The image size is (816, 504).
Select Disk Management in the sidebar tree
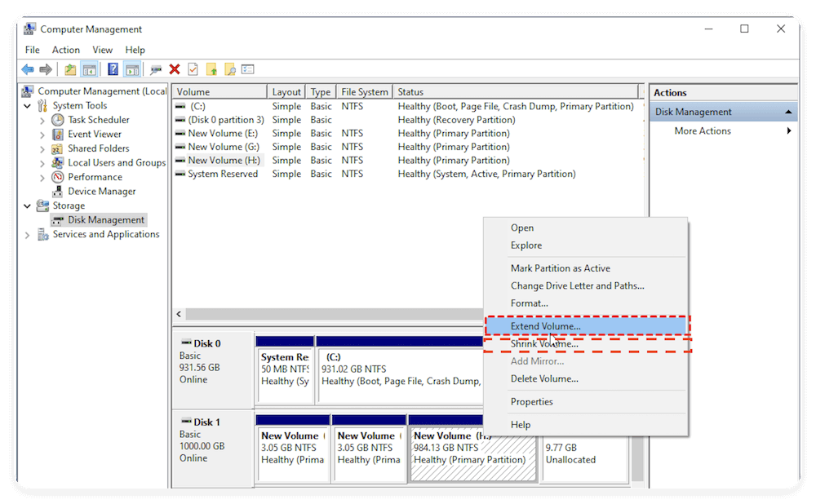point(104,219)
